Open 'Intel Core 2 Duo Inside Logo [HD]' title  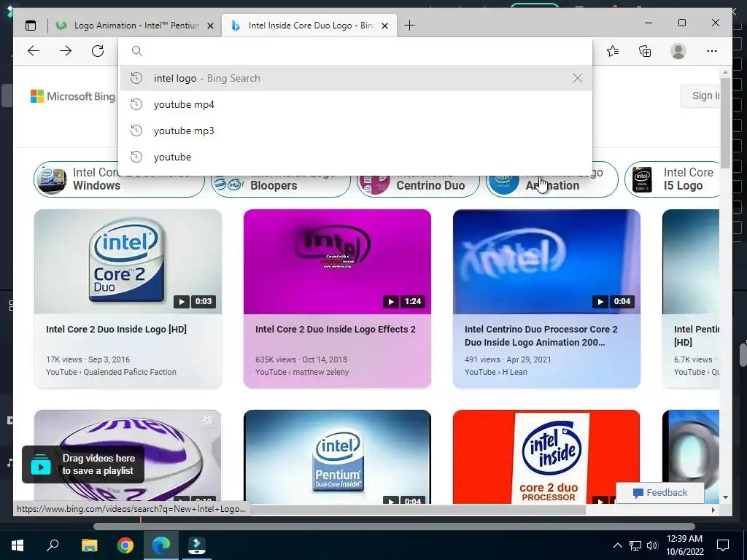tap(116, 329)
